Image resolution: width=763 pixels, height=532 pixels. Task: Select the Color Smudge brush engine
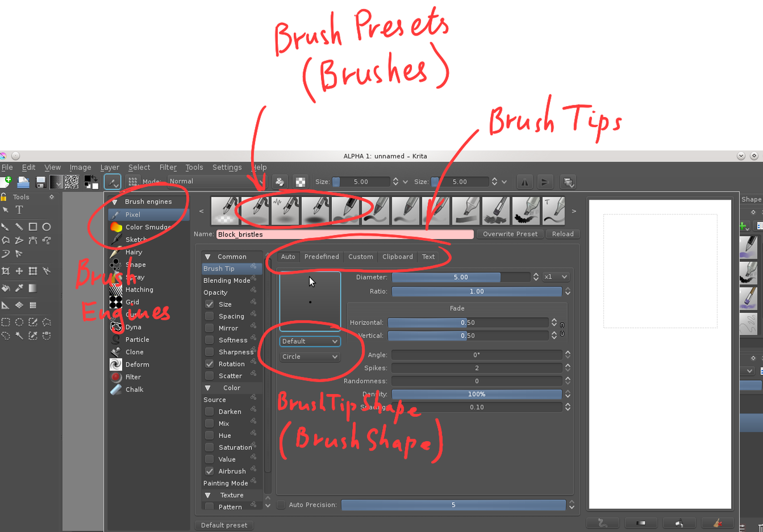[147, 227]
